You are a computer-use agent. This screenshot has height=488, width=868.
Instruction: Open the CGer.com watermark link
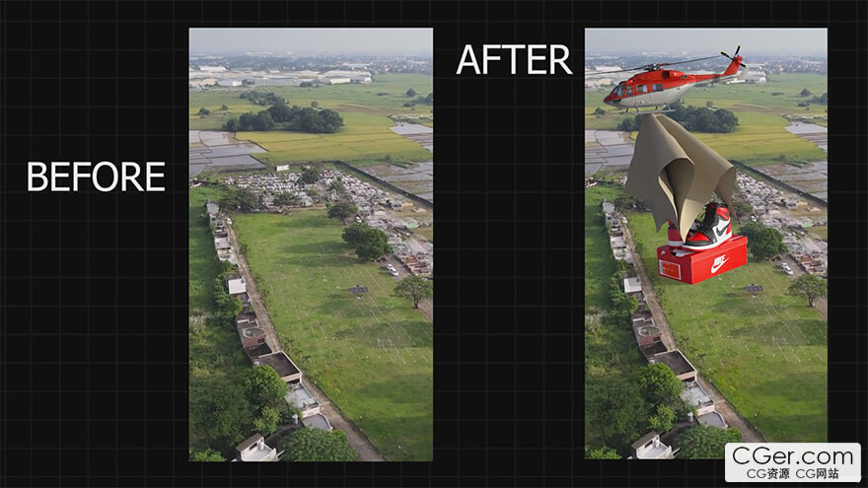click(x=793, y=456)
